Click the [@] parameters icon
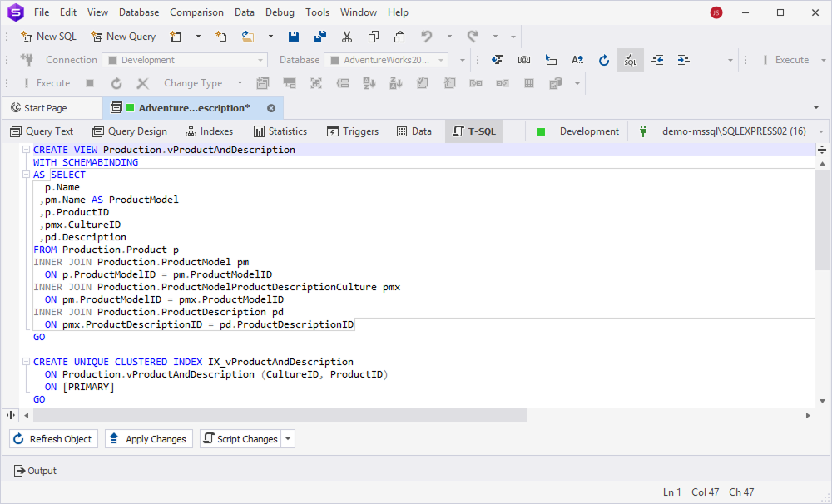Image resolution: width=832 pixels, height=504 pixels. coord(523,60)
